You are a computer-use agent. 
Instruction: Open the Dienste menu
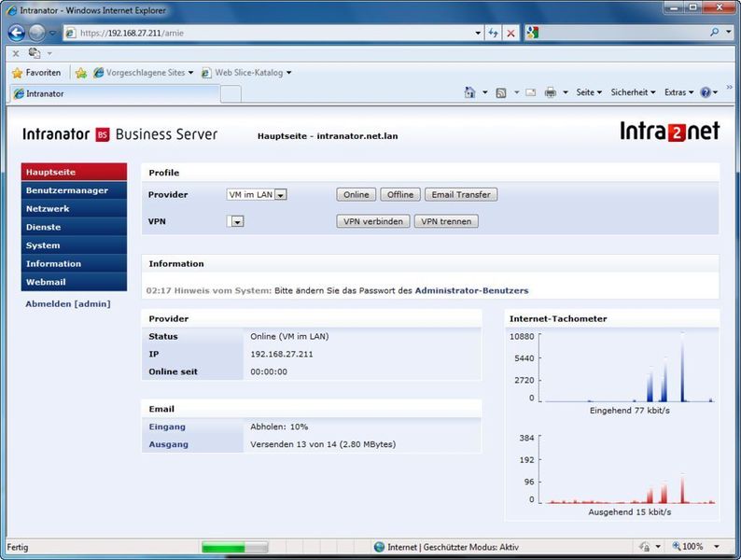[75, 227]
